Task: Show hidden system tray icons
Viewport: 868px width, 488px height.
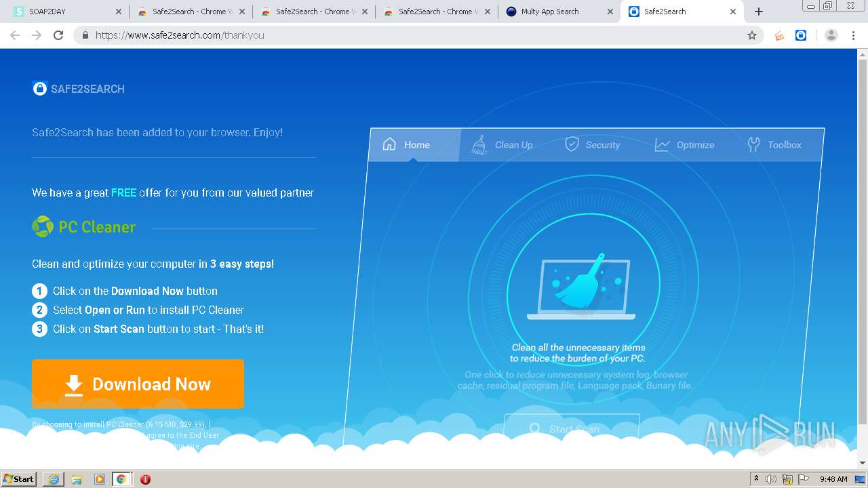Action: pos(756,479)
